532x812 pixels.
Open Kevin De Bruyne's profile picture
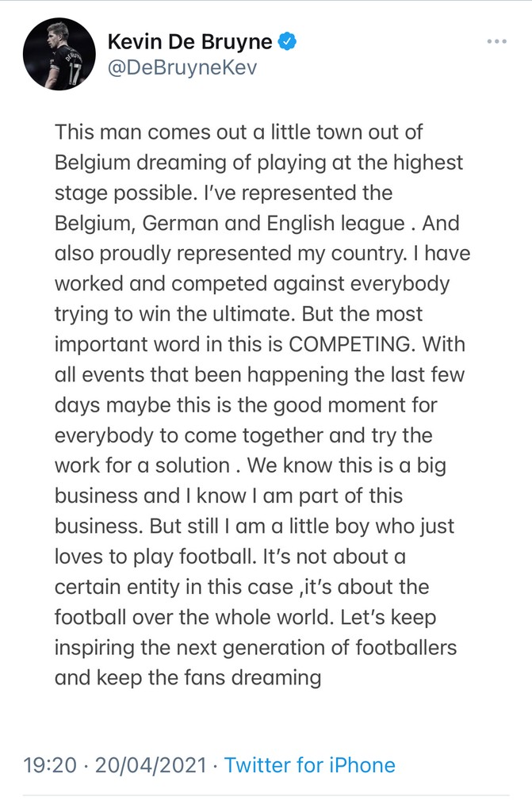click(59, 54)
